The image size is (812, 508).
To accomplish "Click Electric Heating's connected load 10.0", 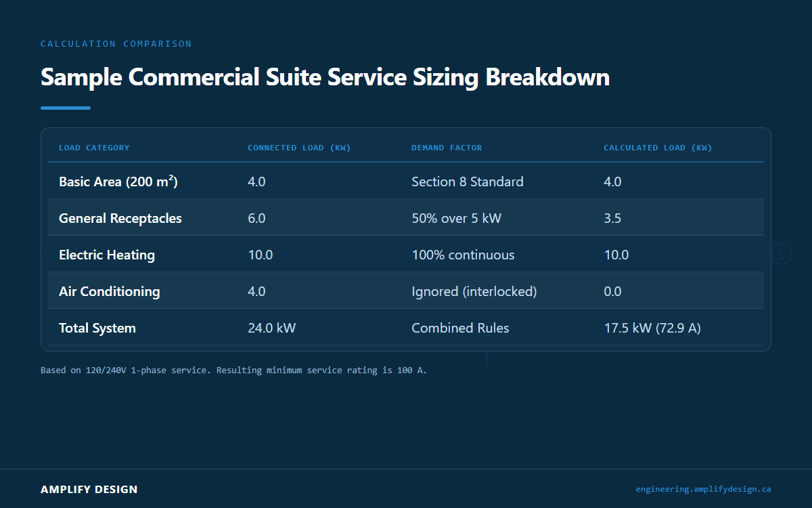I will click(x=261, y=255).
